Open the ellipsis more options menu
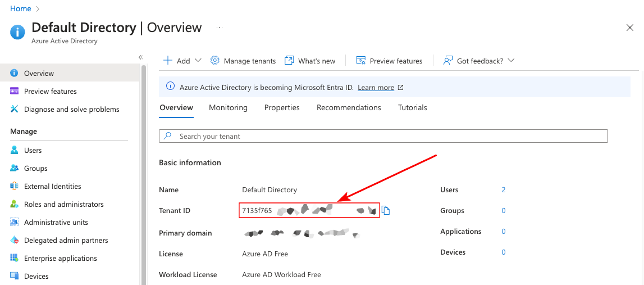 220,28
